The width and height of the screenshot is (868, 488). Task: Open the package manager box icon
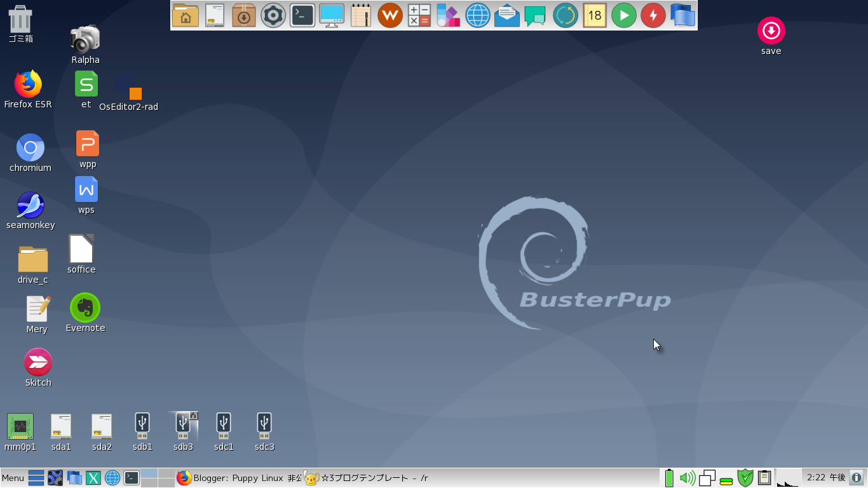243,14
